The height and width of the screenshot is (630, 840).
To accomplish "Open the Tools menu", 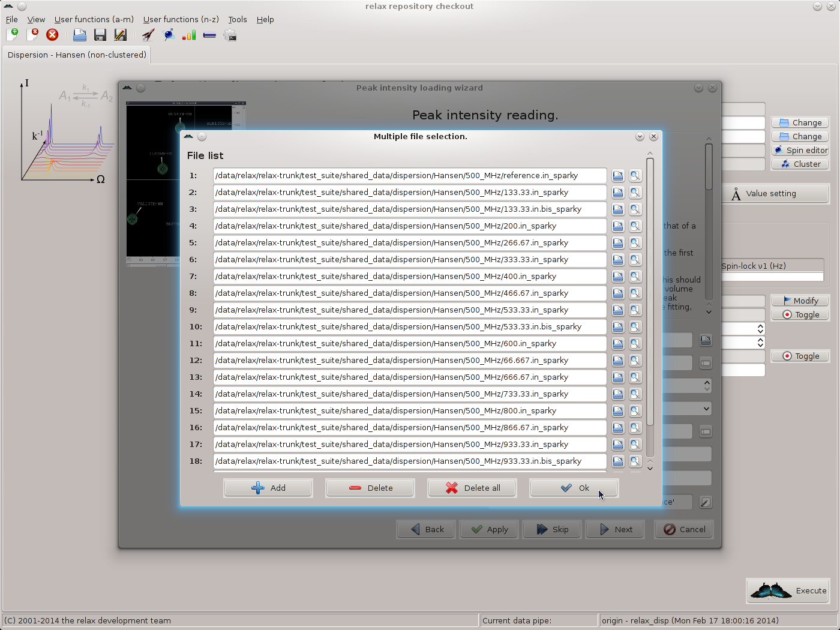I will (237, 19).
